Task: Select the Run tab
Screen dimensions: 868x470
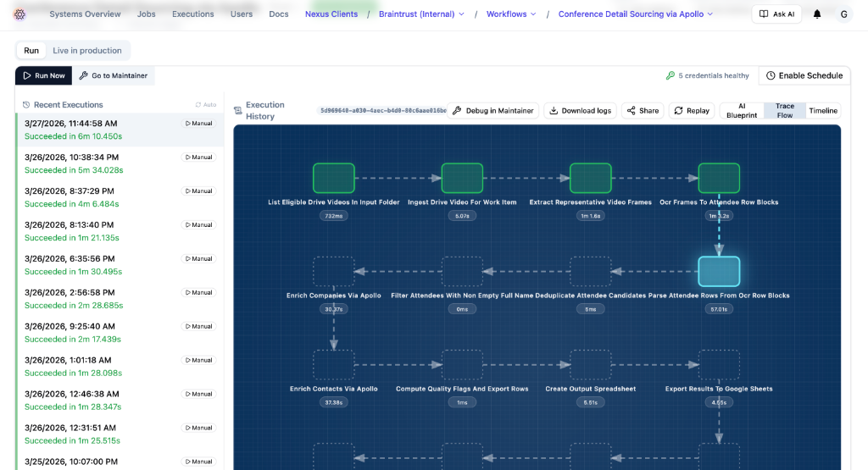Action: click(x=31, y=50)
